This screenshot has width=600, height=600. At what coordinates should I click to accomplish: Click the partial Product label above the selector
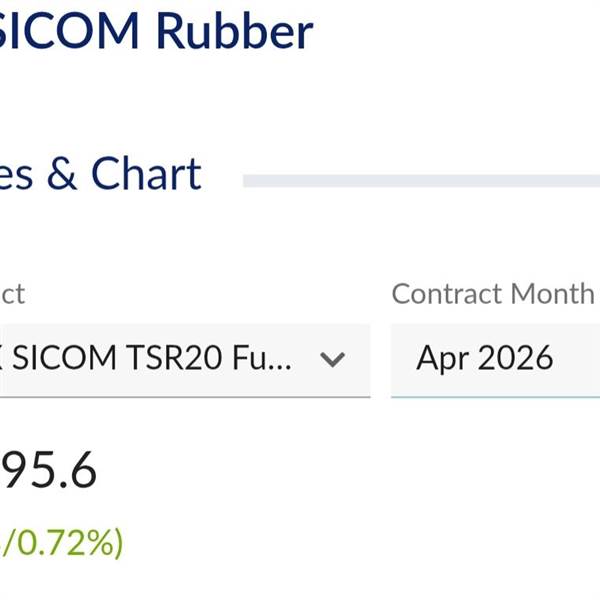[12, 294]
